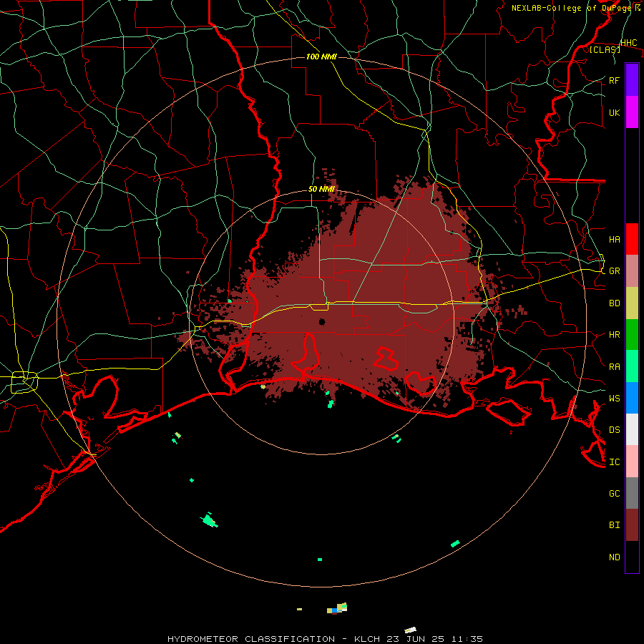Click the "[CLAS]" label
Viewport: 644px width, 644px height.
coord(605,50)
